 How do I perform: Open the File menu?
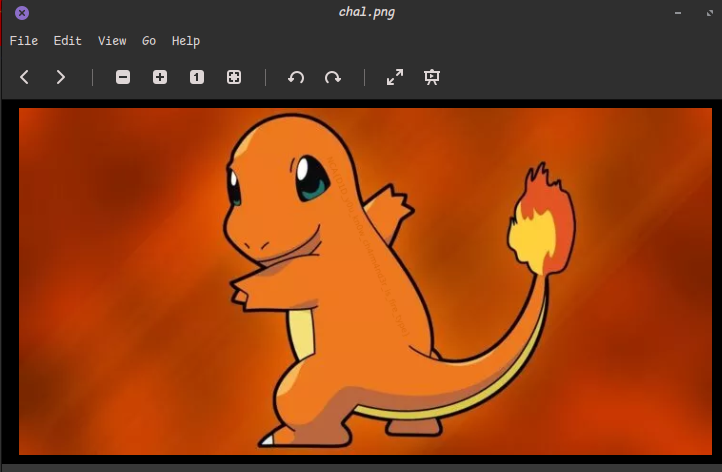pyautogui.click(x=24, y=41)
